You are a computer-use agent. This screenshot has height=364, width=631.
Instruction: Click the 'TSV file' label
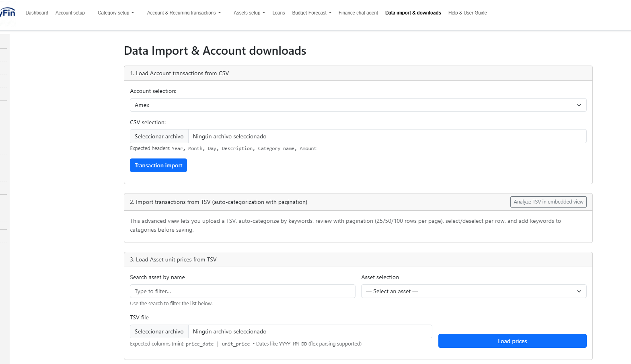[x=139, y=317]
